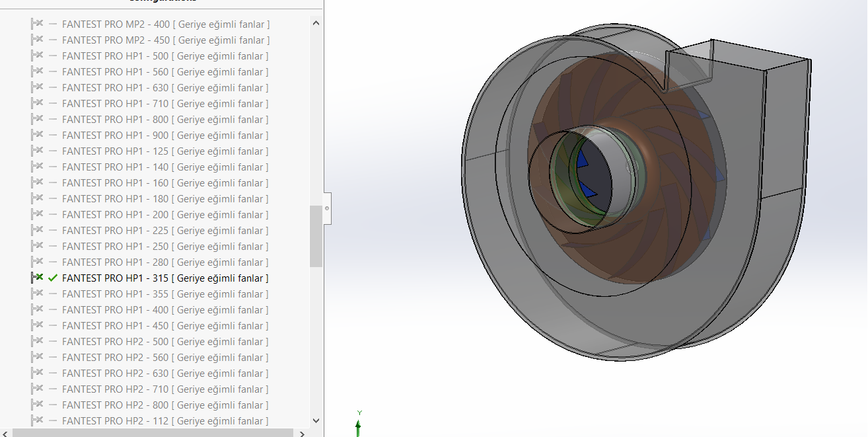
Task: Click the horizontal scrollbar right arrow
Action: click(302, 434)
